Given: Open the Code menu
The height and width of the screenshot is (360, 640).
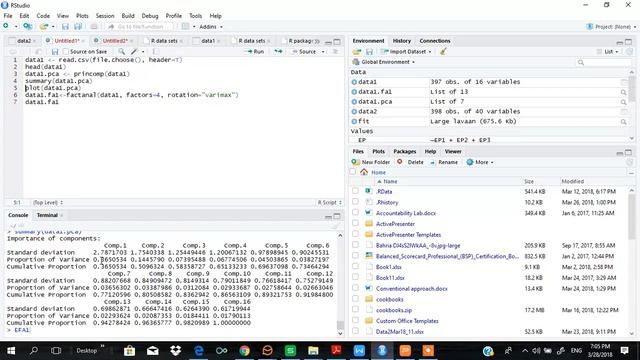Looking at the screenshot, I should coord(43,16).
